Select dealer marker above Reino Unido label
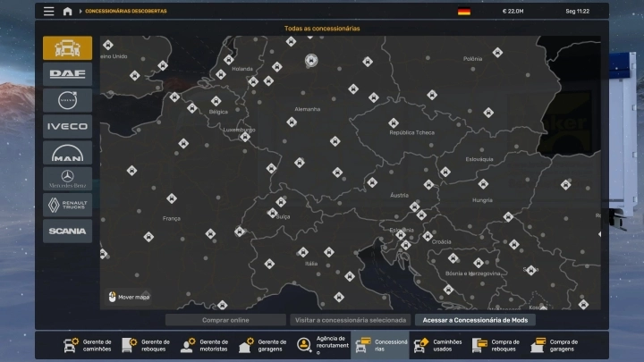644x362 pixels. [108, 45]
